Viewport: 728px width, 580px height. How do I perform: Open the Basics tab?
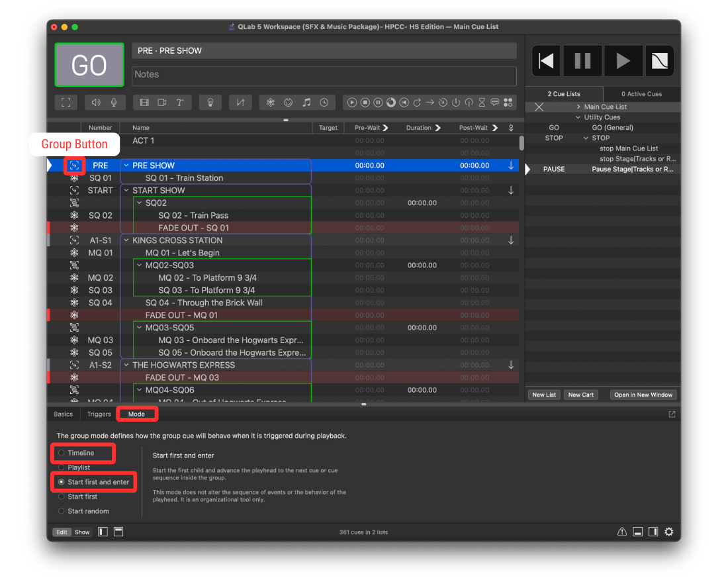pyautogui.click(x=63, y=414)
